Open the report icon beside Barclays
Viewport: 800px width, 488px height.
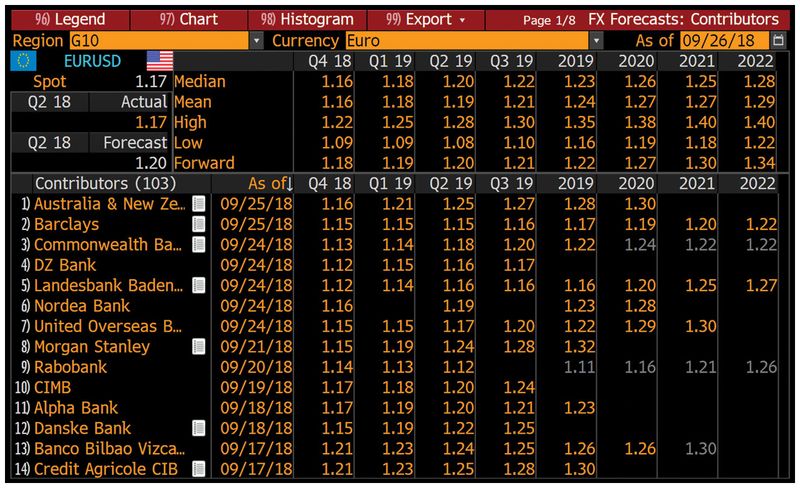click(199, 224)
